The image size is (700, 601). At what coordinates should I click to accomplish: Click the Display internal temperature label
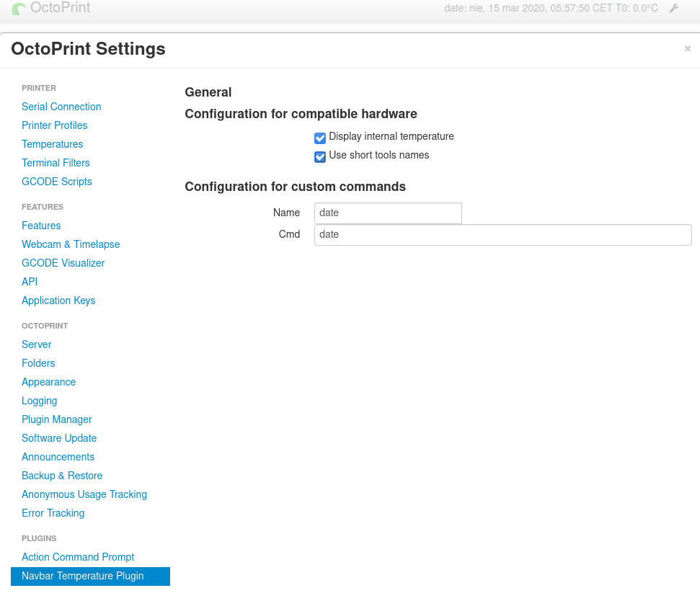pyautogui.click(x=391, y=136)
